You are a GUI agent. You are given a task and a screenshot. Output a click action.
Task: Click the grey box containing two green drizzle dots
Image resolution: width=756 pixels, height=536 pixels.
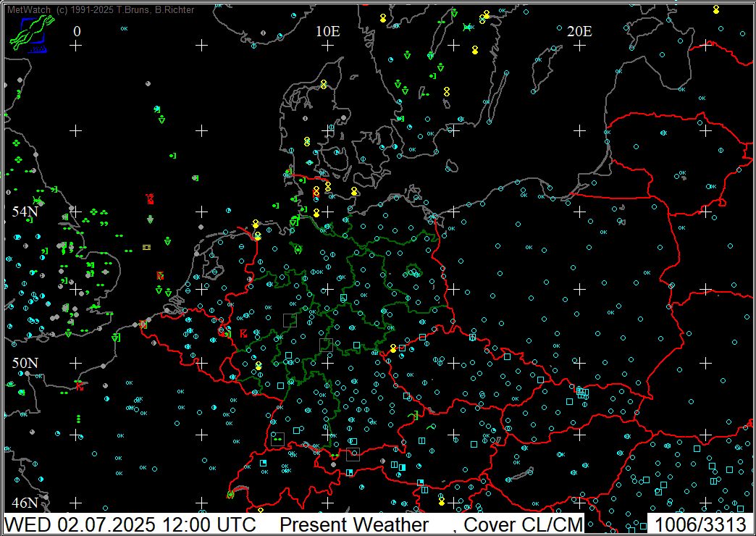click(x=277, y=440)
